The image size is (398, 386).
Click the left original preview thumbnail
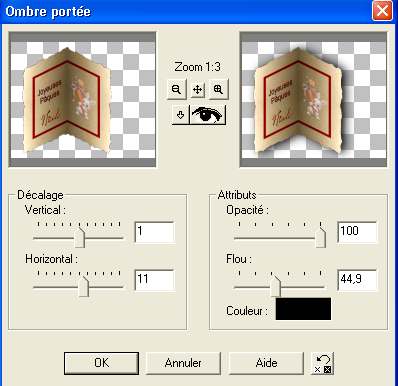[82, 99]
